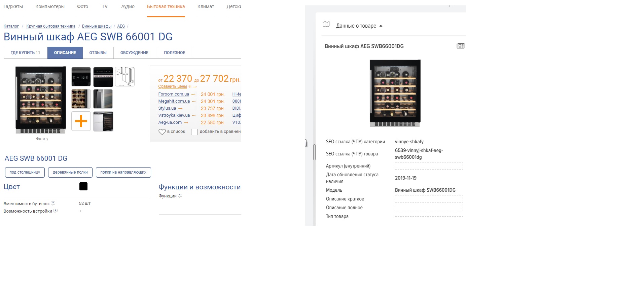Open the ПОЛЕЗНОЕ tab
Viewport: 644px width, 296px height.
pyautogui.click(x=175, y=53)
